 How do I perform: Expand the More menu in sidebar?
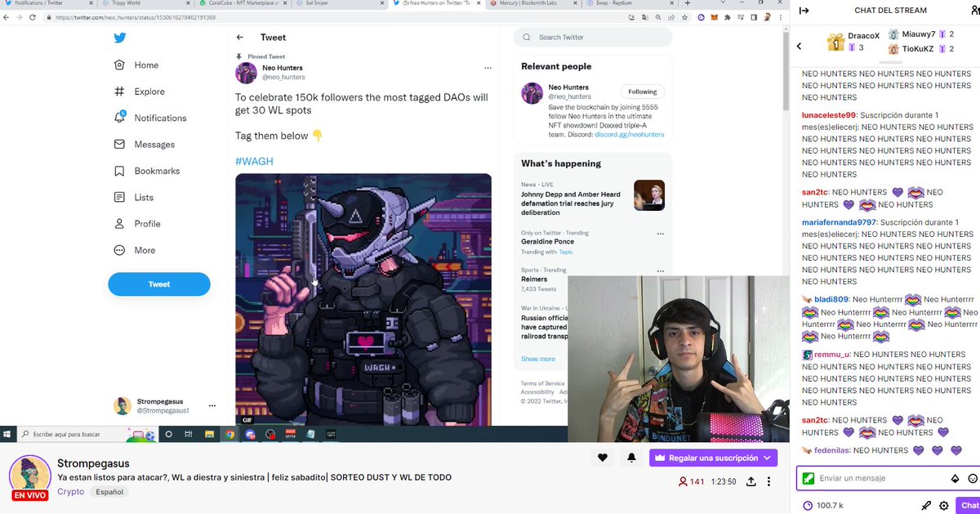[x=135, y=250]
